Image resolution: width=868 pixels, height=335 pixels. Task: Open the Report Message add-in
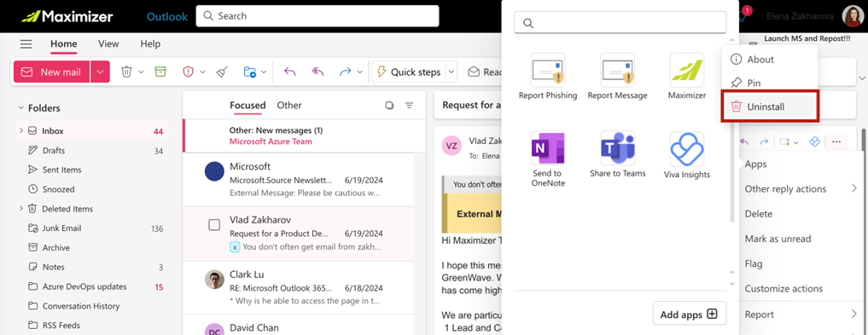(x=617, y=77)
